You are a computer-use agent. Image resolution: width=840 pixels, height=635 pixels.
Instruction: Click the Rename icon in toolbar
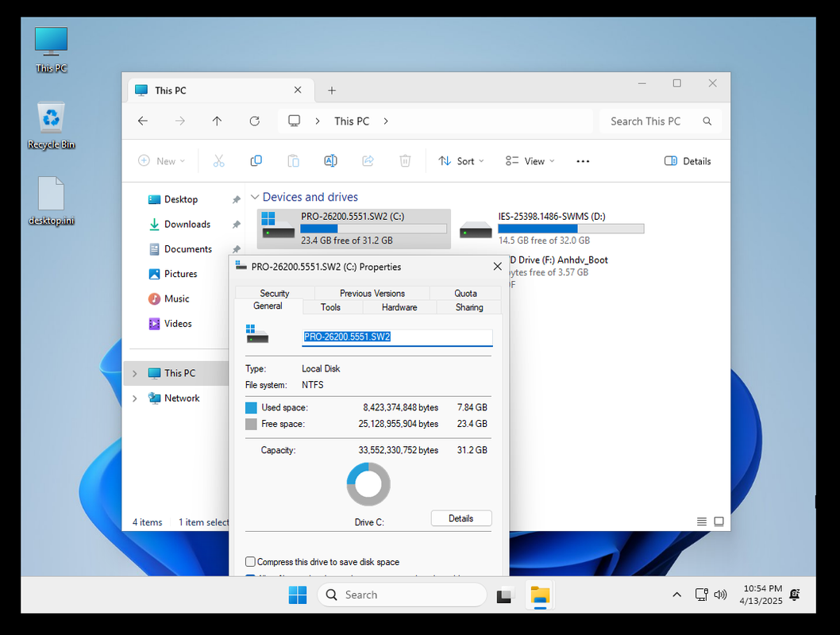330,160
